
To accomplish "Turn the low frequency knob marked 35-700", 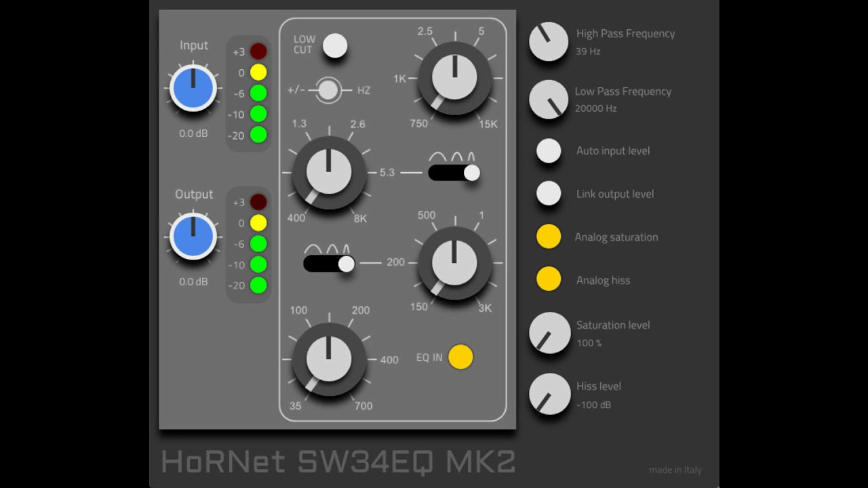I will [329, 359].
